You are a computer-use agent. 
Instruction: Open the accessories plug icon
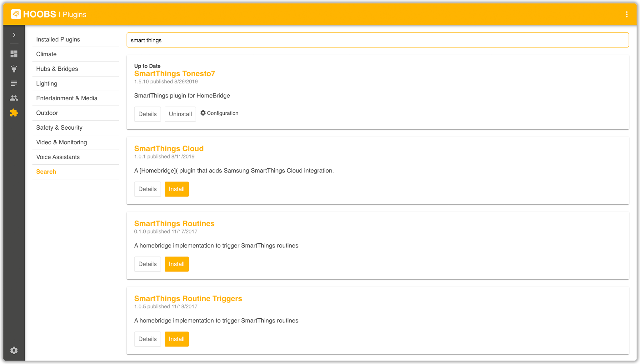click(x=14, y=69)
